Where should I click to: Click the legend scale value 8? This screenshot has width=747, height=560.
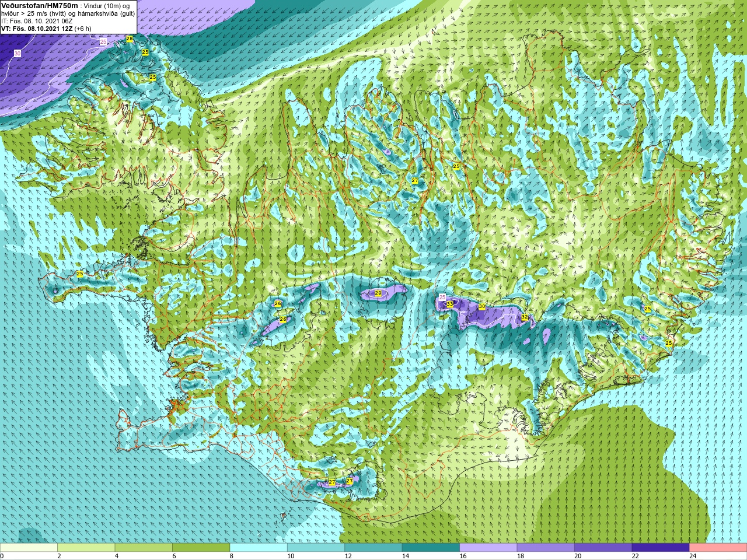[231, 556]
